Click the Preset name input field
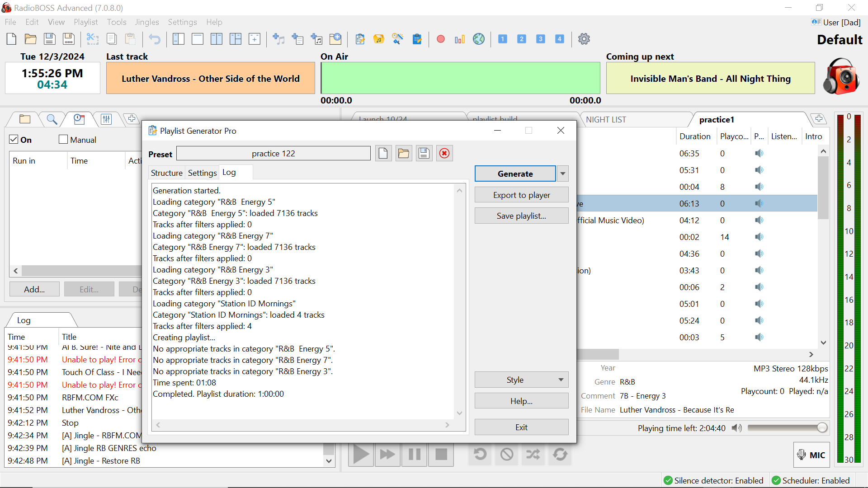This screenshot has width=868, height=488. click(274, 153)
